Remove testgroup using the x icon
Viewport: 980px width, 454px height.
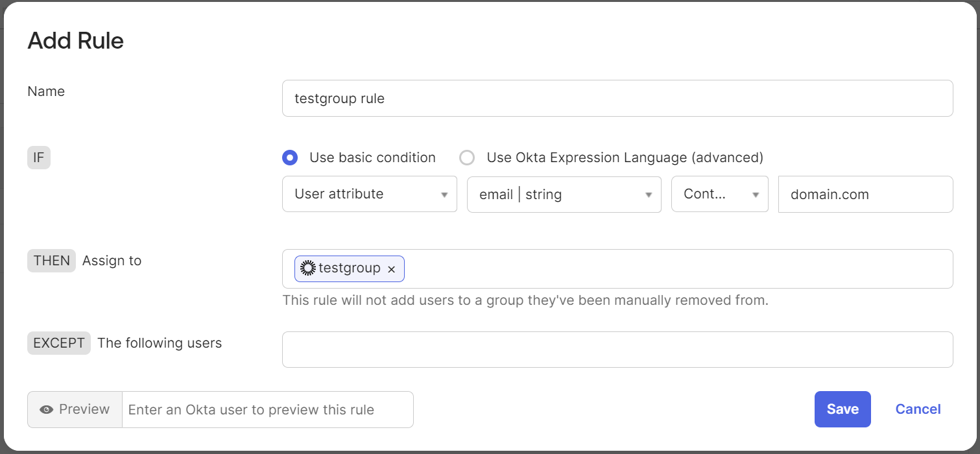(x=391, y=269)
